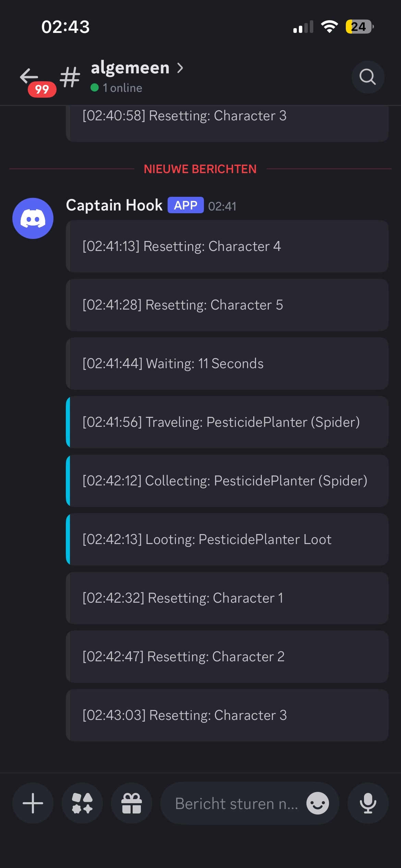Tap the gift icon
This screenshot has height=868, width=401.
132,803
